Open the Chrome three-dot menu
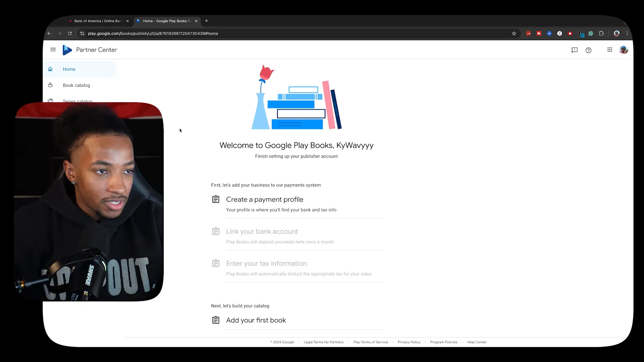Image resolution: width=644 pixels, height=362 pixels. 627,34
